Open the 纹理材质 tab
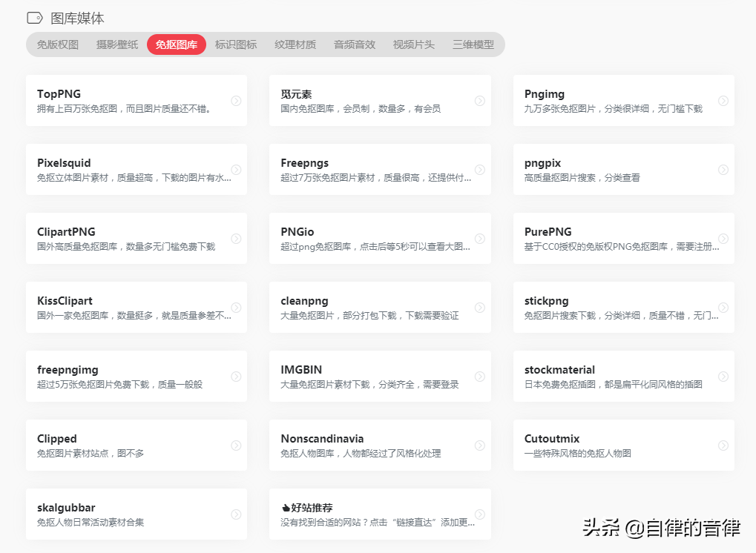 [x=295, y=44]
